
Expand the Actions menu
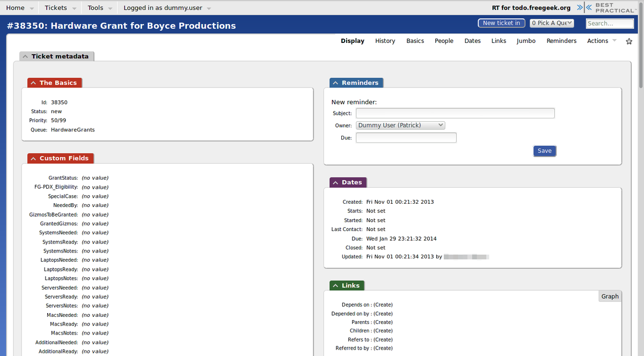pyautogui.click(x=601, y=41)
